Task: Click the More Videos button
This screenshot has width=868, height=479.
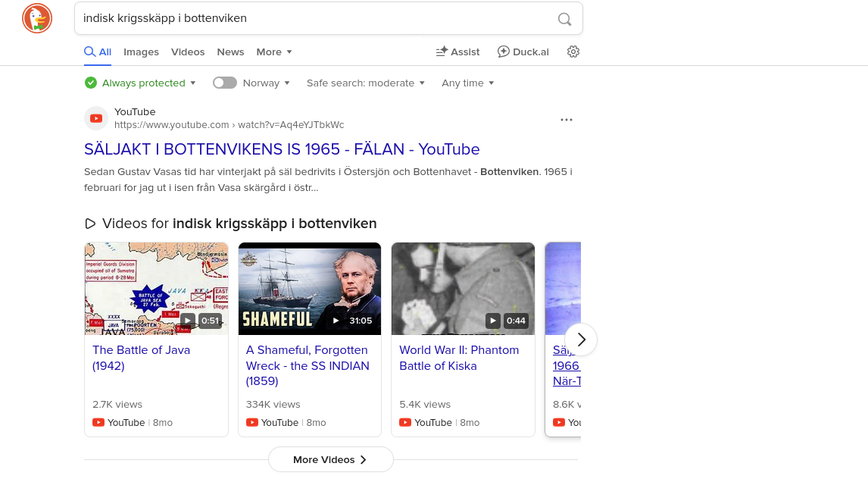Action: click(330, 459)
